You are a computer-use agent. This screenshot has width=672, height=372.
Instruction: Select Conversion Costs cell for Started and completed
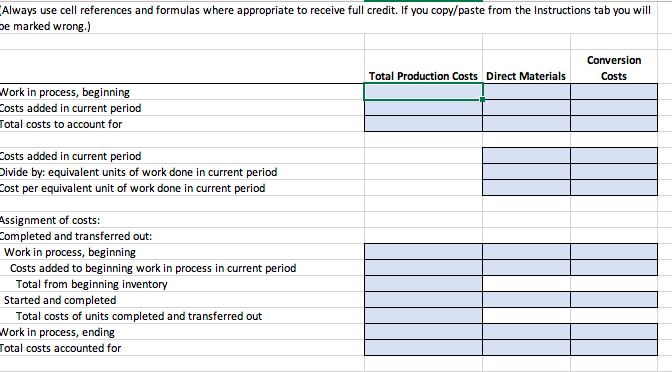coord(614,300)
